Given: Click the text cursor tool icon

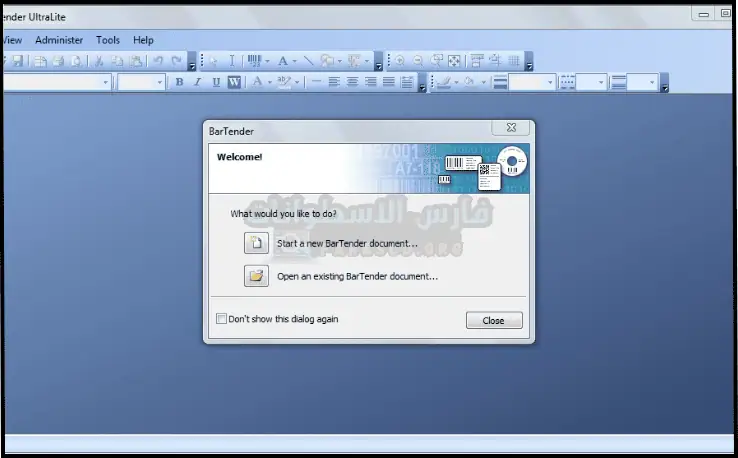Looking at the screenshot, I should click(x=232, y=61).
